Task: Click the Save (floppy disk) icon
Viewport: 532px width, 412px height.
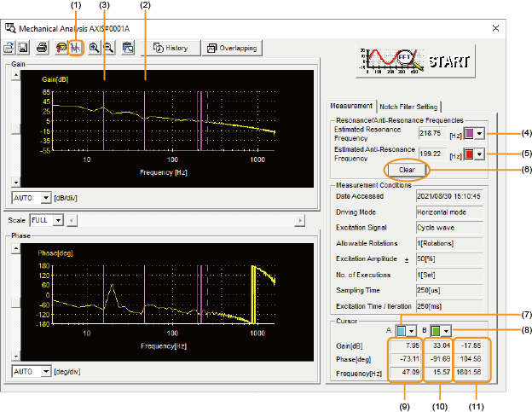Action: (24, 48)
